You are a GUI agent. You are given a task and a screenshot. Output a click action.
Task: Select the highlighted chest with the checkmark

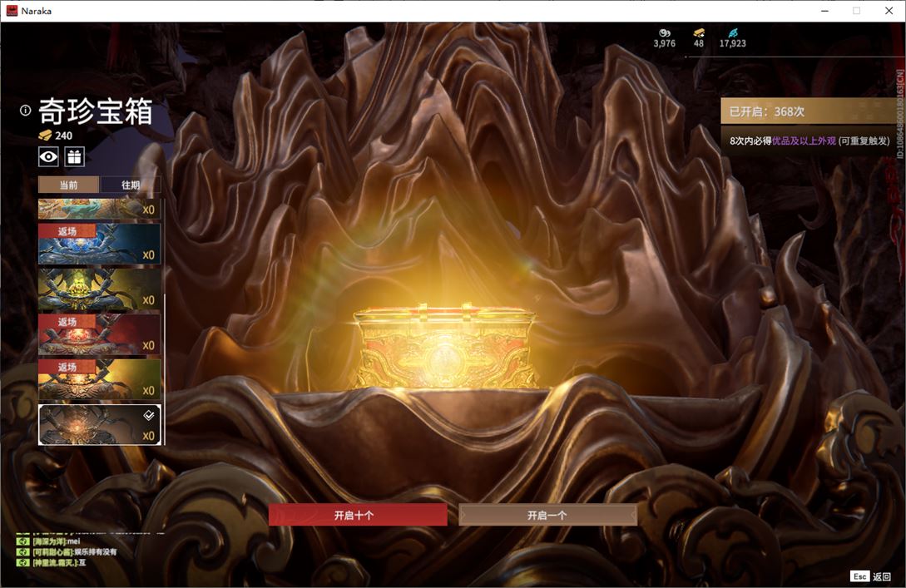pos(99,425)
